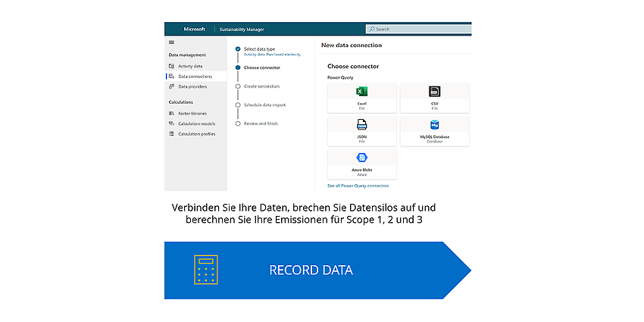Open Calculation models in sidebar
Screen dimensions: 644x322
(x=197, y=123)
